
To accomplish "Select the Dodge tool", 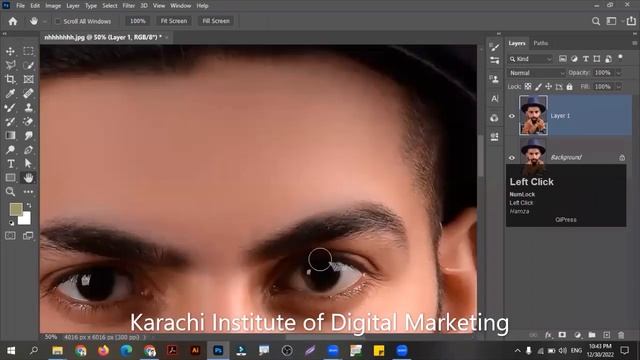I will [x=10, y=150].
